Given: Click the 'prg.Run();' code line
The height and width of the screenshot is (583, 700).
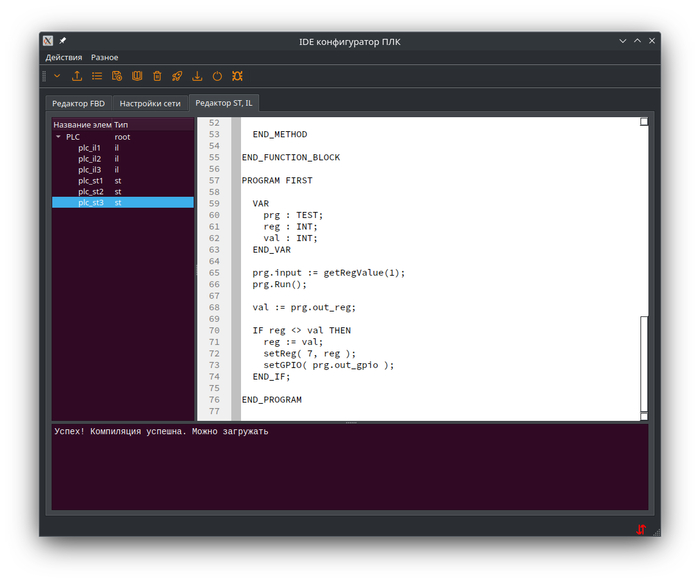Looking at the screenshot, I should pyautogui.click(x=279, y=284).
